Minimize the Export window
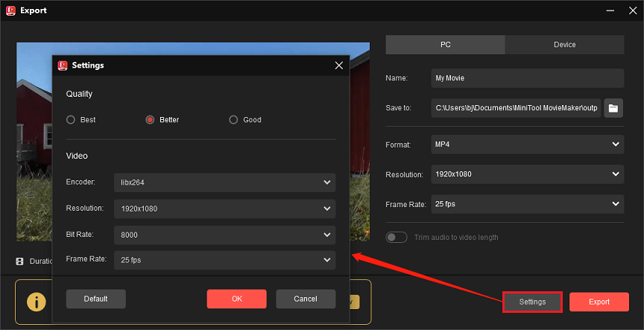This screenshot has width=644, height=330. (x=610, y=10)
